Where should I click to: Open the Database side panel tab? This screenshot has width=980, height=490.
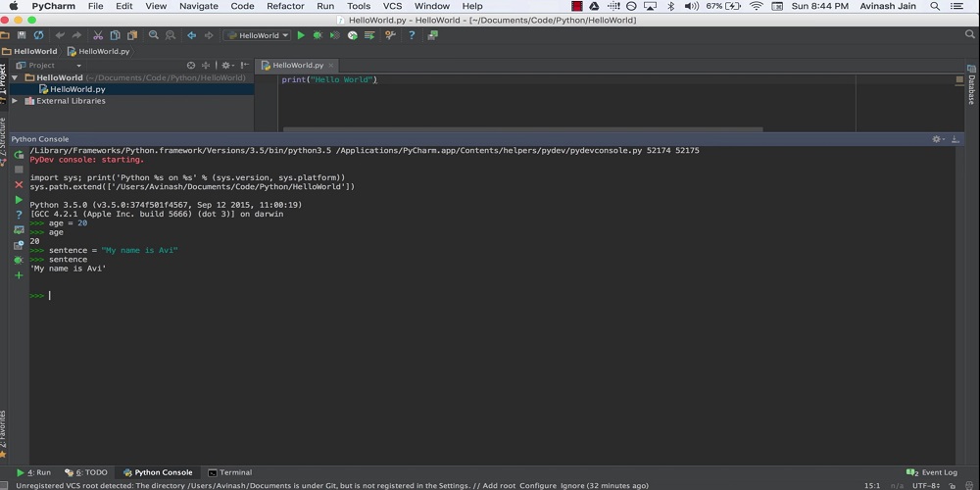pos(972,84)
